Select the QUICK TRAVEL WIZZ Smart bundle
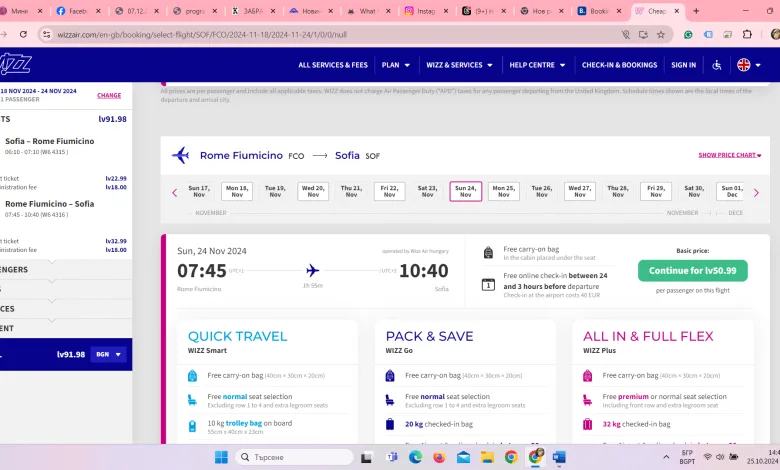 tap(267, 381)
